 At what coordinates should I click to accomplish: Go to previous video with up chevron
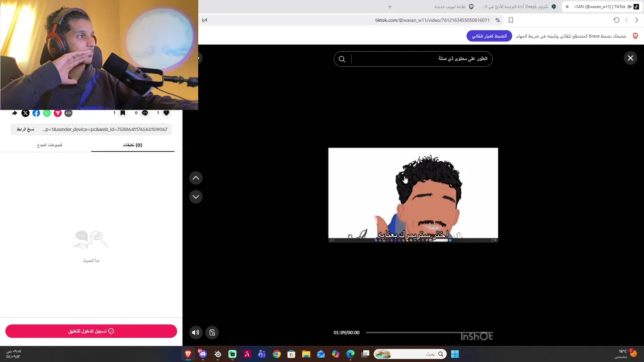pyautogui.click(x=196, y=178)
